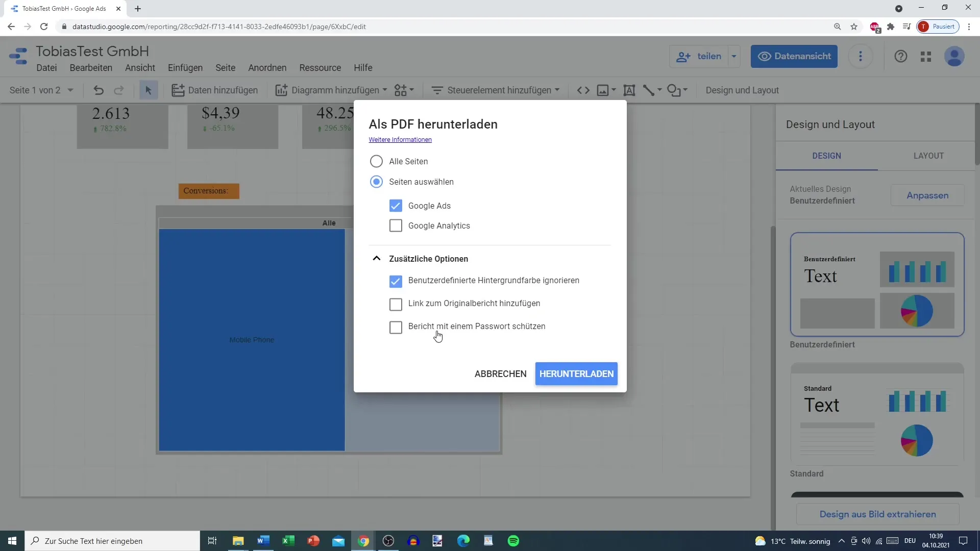Open the Anordnen menu

[267, 68]
